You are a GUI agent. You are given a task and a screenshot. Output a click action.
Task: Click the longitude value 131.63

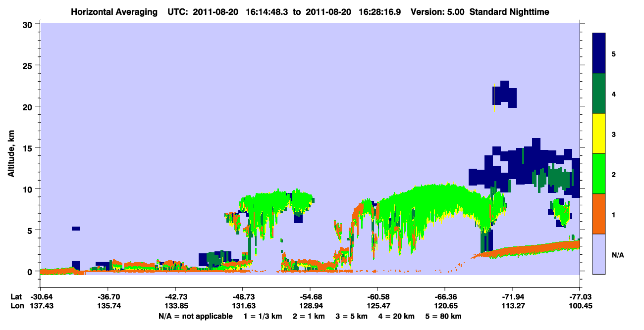point(243,306)
